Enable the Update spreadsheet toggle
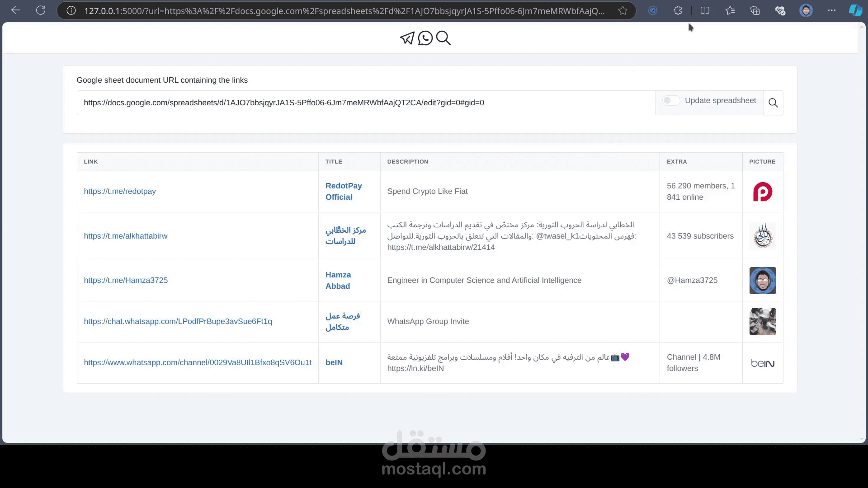 pyautogui.click(x=671, y=100)
